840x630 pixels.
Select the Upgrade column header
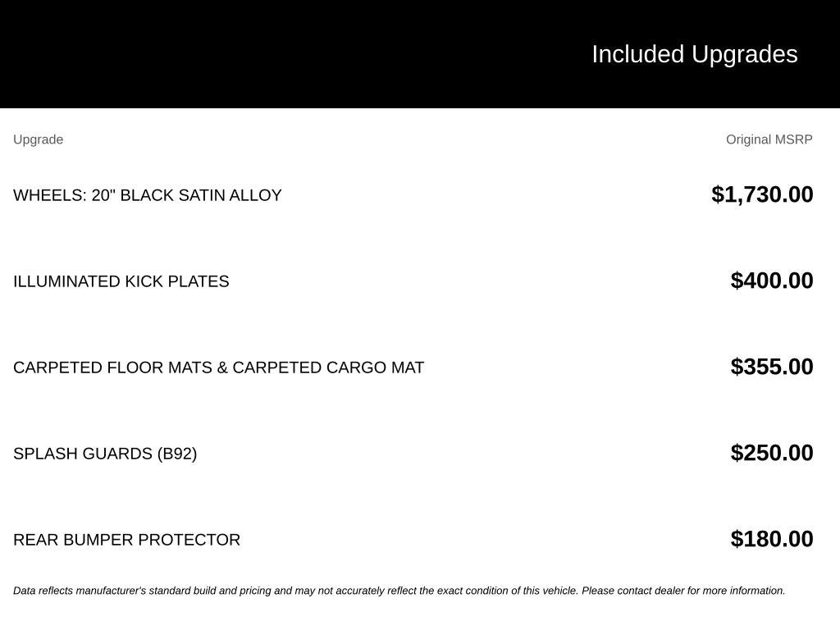(x=38, y=139)
